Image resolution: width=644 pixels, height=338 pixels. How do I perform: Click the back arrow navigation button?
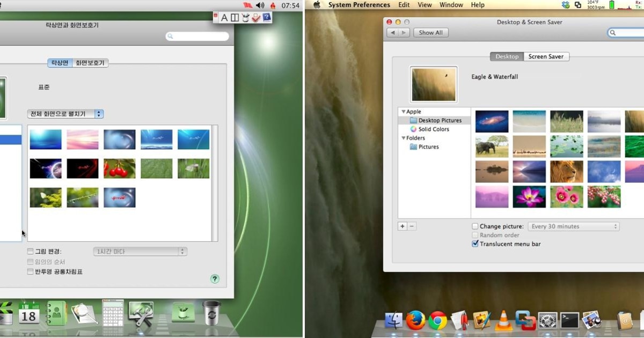click(x=392, y=33)
